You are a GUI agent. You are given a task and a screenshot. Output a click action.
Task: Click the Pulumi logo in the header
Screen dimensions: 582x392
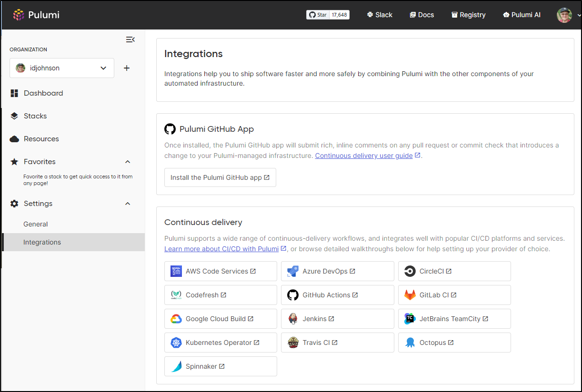pos(36,15)
